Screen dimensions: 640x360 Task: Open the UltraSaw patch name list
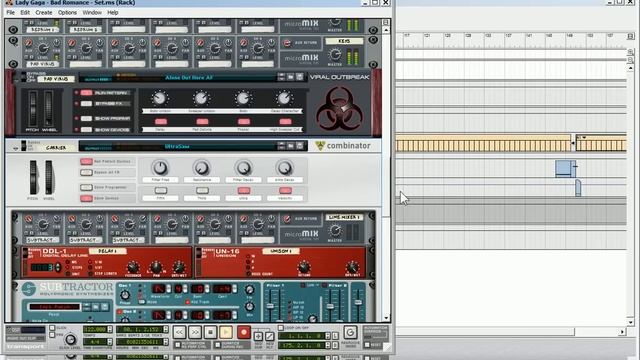point(177,146)
